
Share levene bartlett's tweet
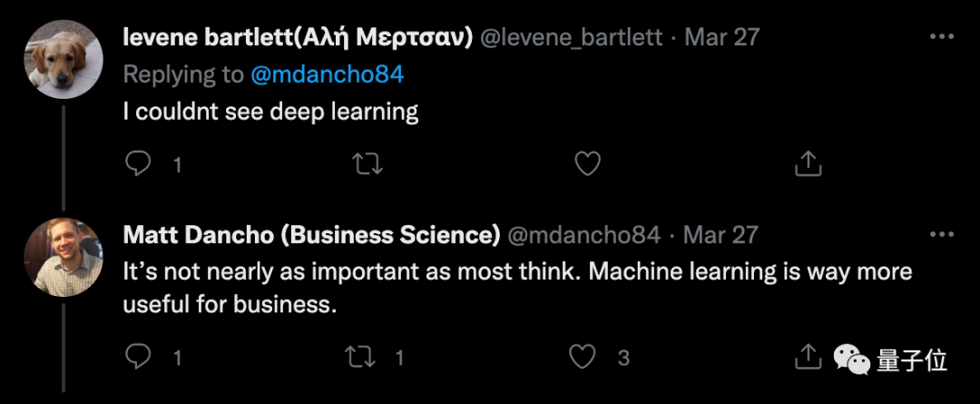tap(807, 164)
